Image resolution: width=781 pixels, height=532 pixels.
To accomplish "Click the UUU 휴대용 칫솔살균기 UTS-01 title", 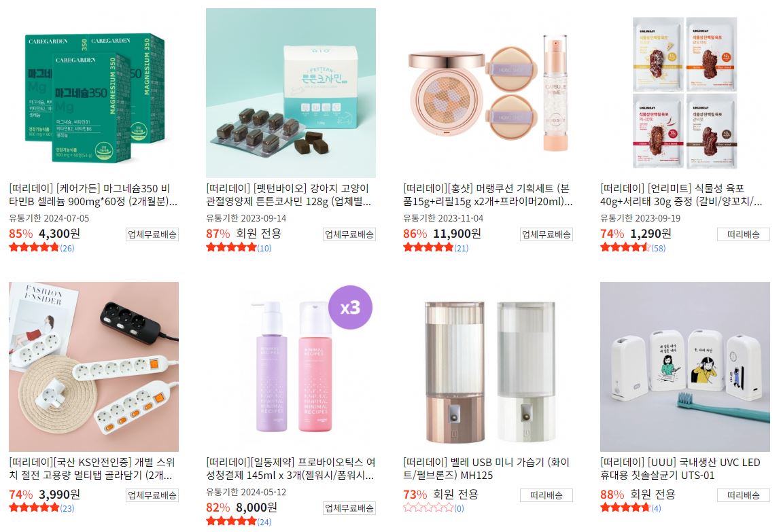I will [x=680, y=469].
